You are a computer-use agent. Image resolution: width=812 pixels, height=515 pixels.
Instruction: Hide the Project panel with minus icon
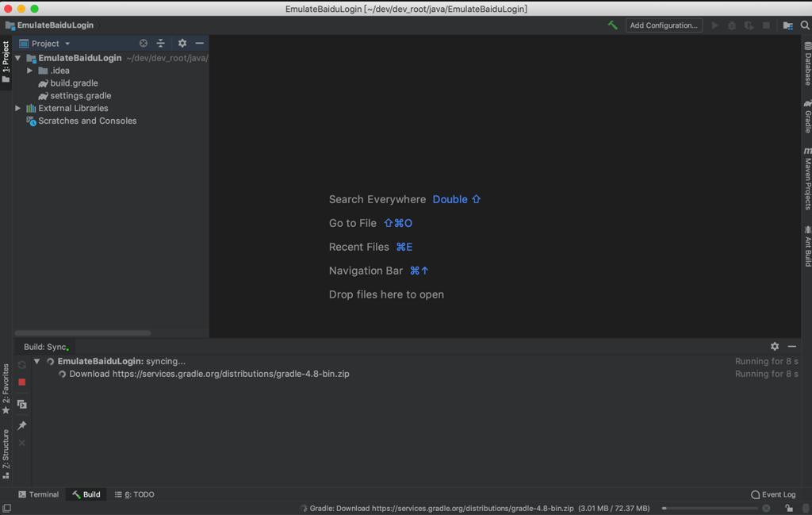pyautogui.click(x=199, y=43)
